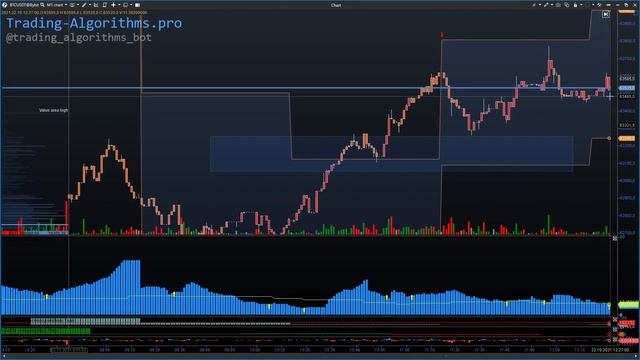Click the 22.10.2021 12:27:00 time label
Screen dimensions: 640x360
(610, 350)
